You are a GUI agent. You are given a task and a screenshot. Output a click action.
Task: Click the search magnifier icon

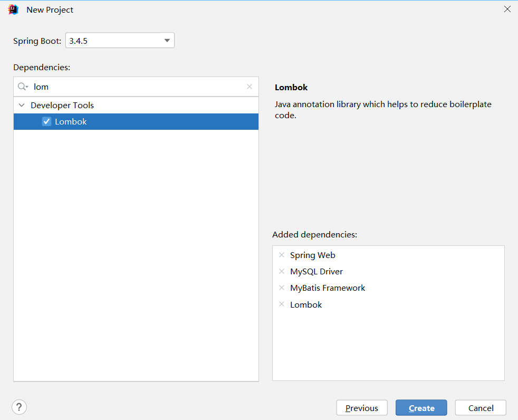[23, 87]
